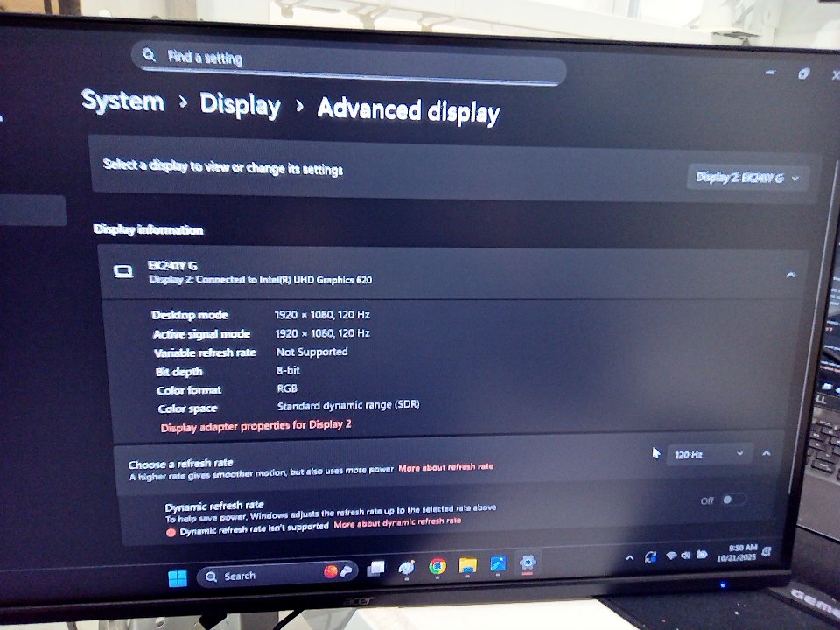
Task: Open the Display 2 selection dropdown
Action: pyautogui.click(x=746, y=178)
